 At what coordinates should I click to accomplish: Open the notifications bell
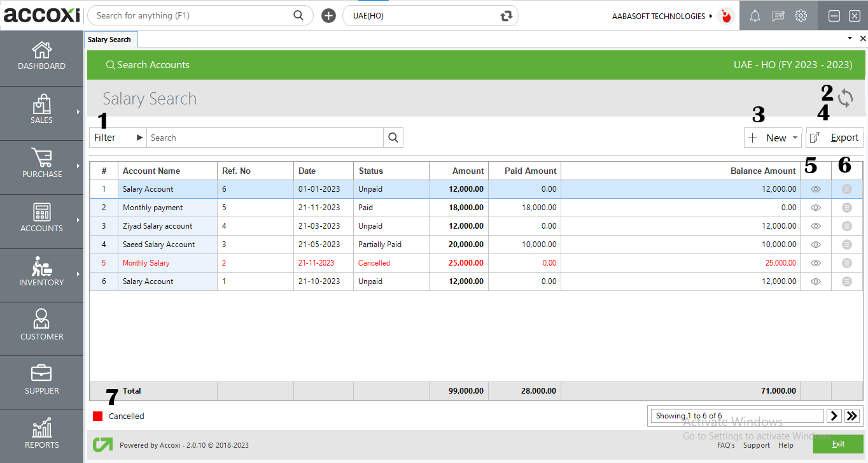click(755, 15)
